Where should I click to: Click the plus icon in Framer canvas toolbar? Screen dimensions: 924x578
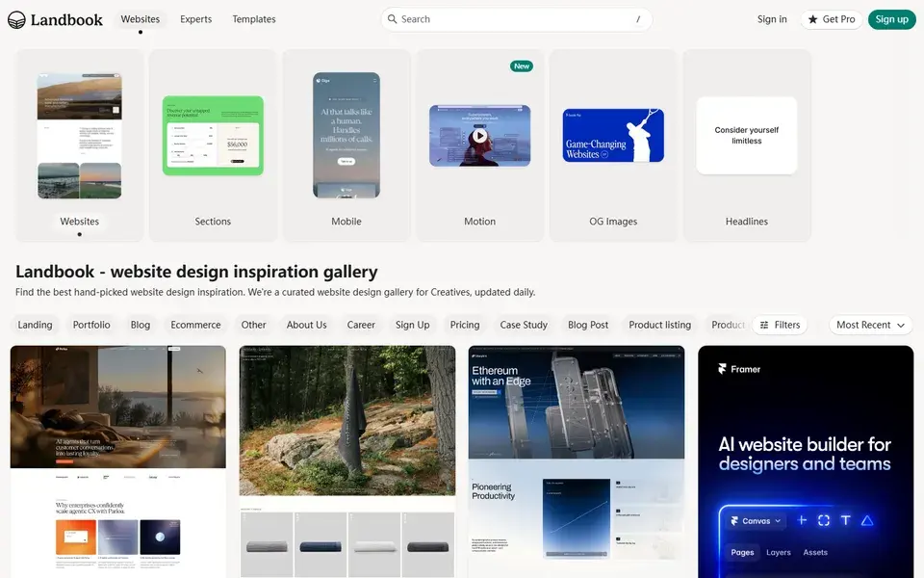coord(802,520)
